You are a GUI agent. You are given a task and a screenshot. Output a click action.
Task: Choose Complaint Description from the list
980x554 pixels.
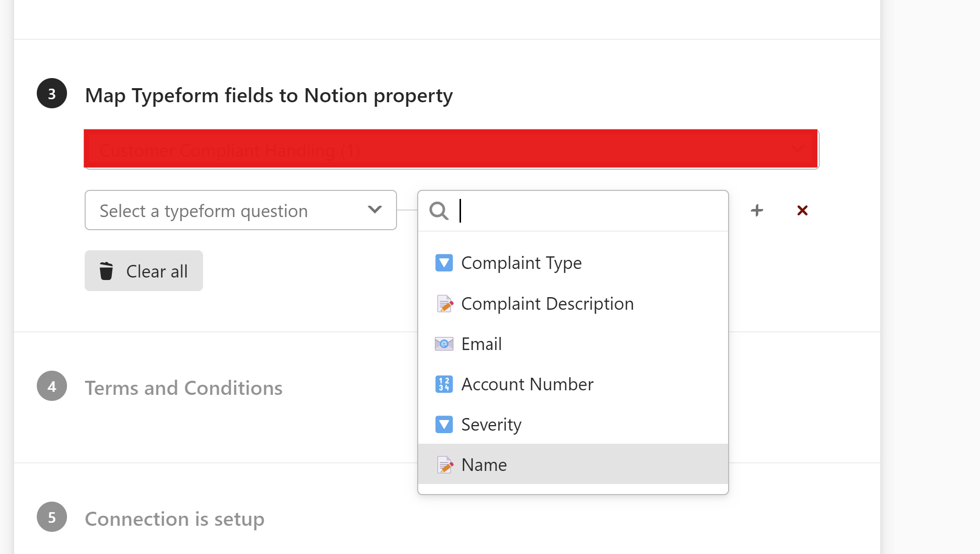[573, 304]
